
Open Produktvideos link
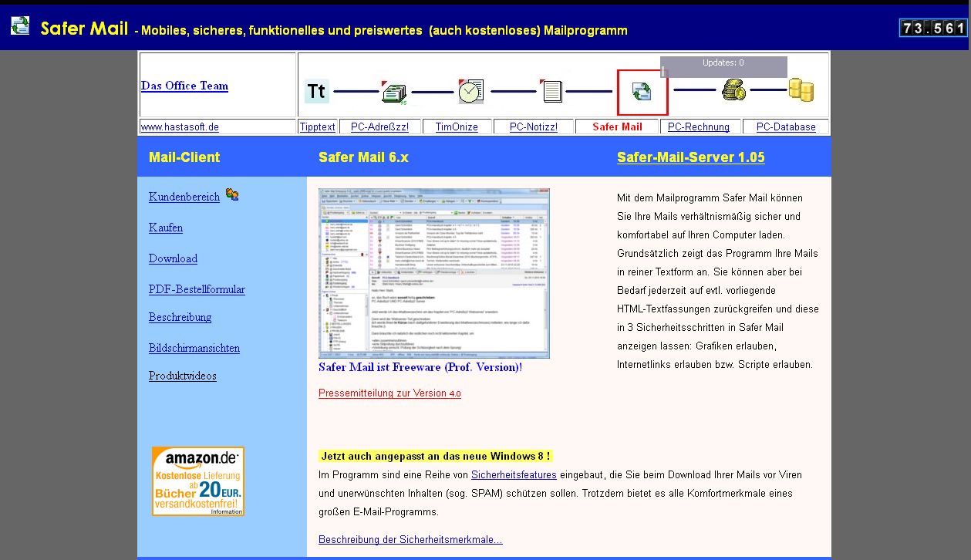(x=182, y=376)
